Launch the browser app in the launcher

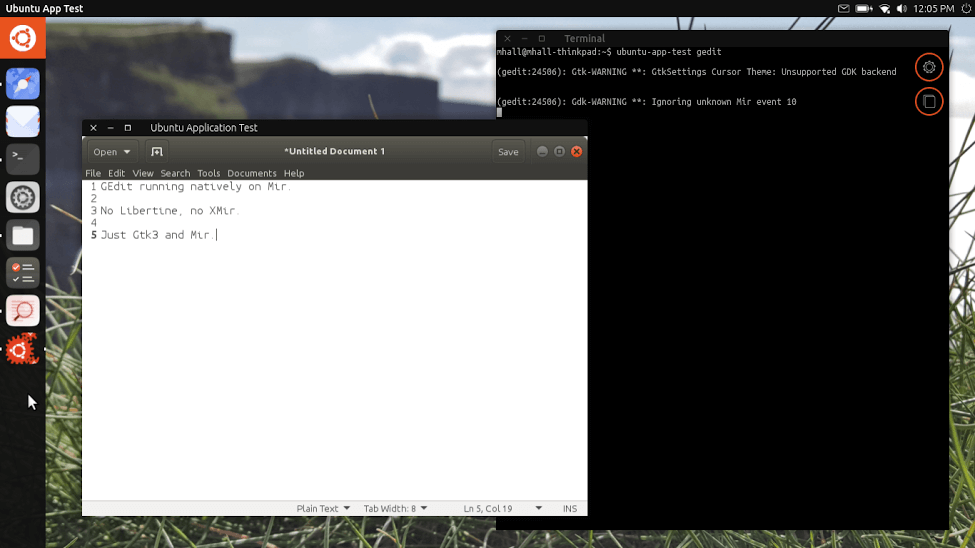22,83
